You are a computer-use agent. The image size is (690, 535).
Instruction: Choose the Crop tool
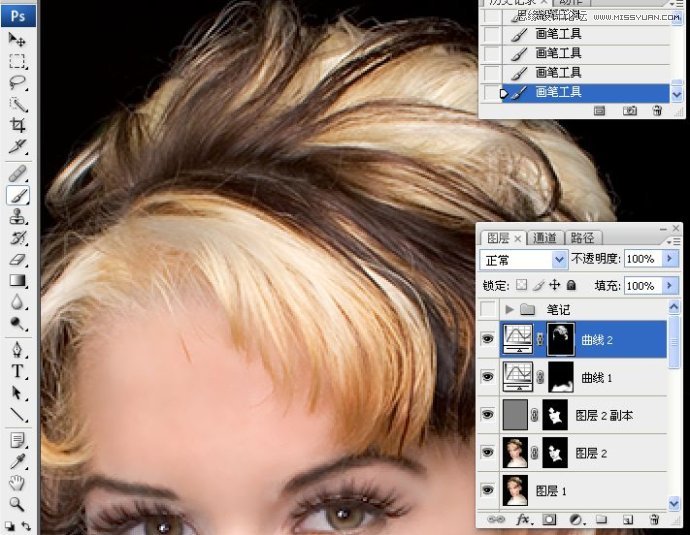(17, 125)
